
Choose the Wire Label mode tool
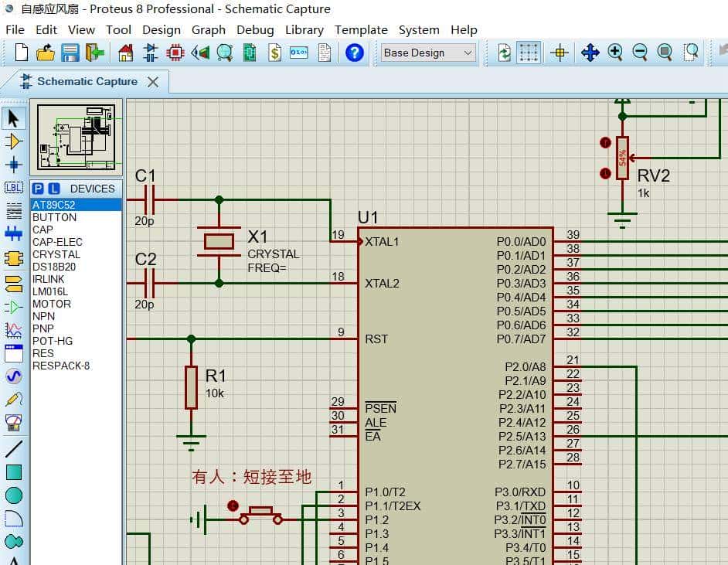[13, 188]
